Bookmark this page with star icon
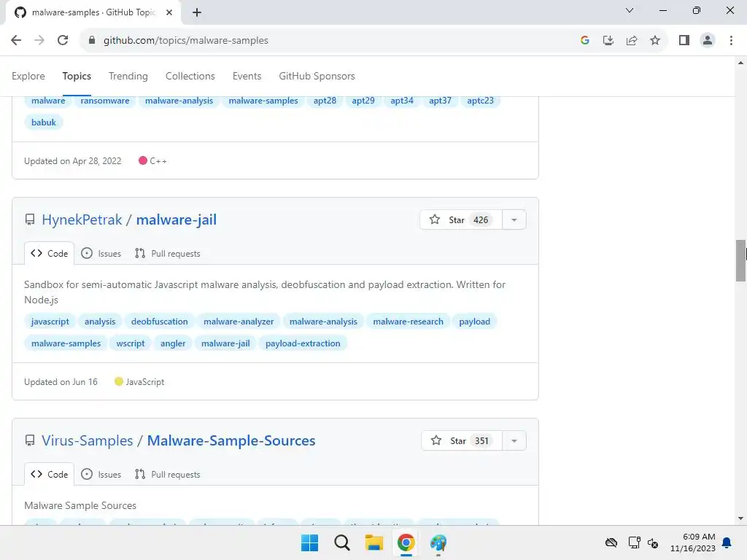This screenshot has width=747, height=560. click(x=655, y=41)
